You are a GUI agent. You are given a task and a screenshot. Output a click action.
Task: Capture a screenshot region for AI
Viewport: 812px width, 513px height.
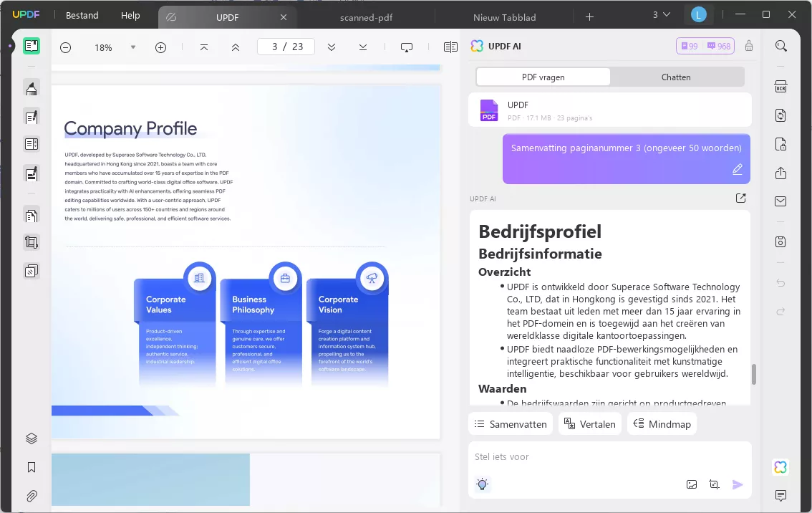pos(714,484)
